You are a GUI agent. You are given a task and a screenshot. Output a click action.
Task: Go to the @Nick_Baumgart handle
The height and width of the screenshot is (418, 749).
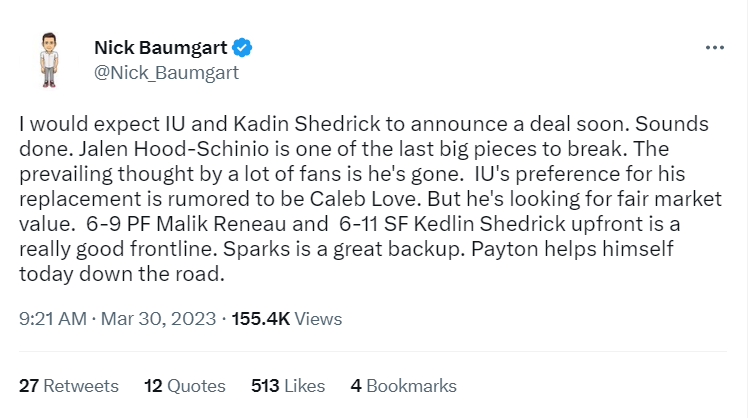coord(166,72)
